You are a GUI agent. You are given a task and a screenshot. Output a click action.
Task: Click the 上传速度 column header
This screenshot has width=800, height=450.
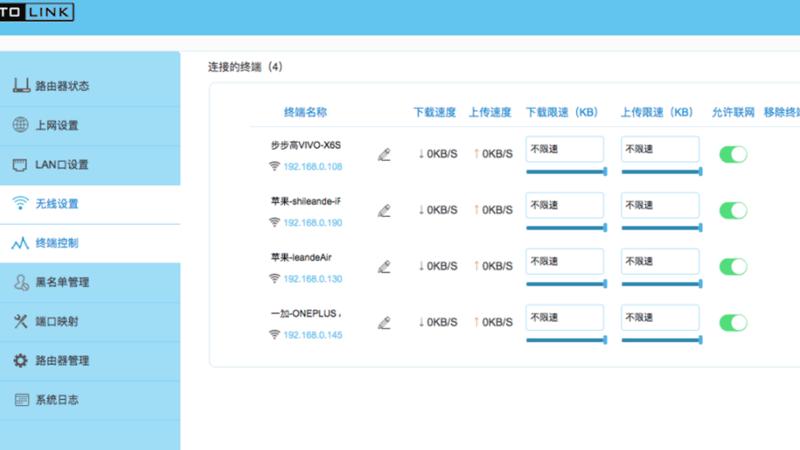pyautogui.click(x=490, y=112)
